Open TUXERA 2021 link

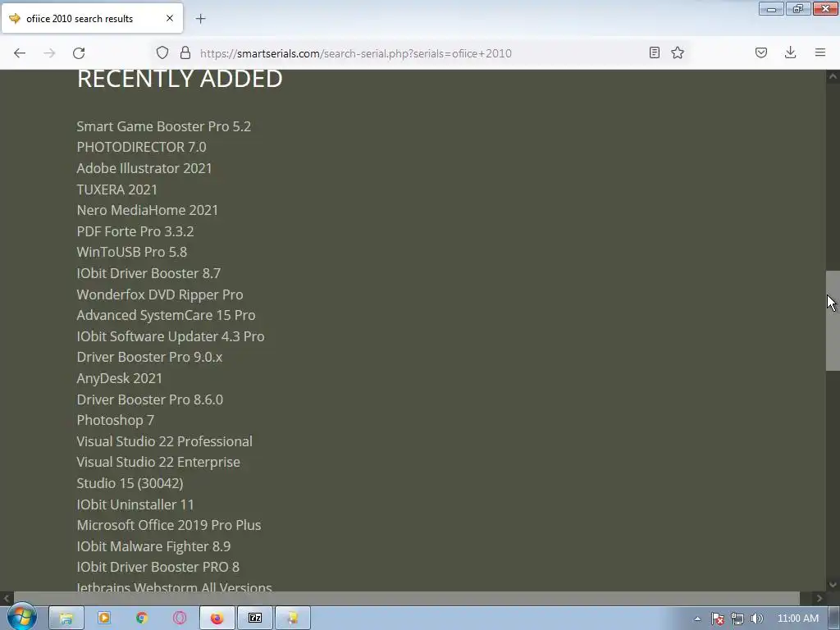[x=116, y=189]
